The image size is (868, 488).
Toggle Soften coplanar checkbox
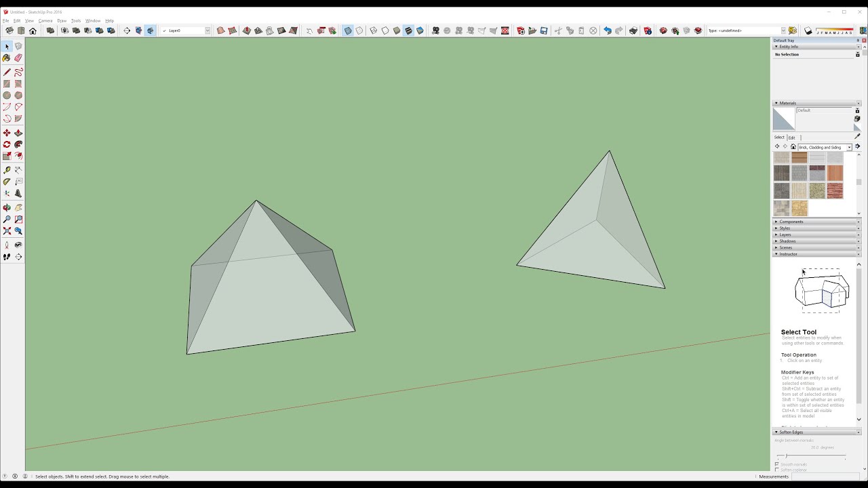pyautogui.click(x=777, y=470)
